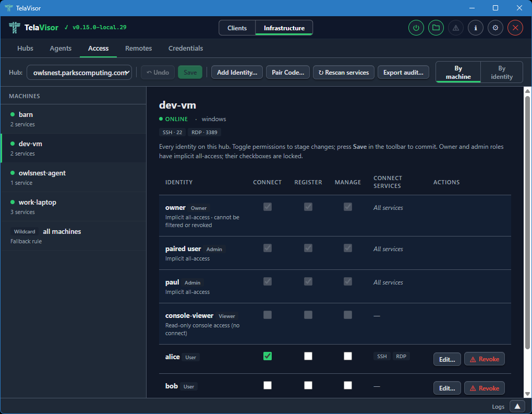532x414 pixels.
Task: Select the owlsnest-agent machine
Action: (74, 178)
